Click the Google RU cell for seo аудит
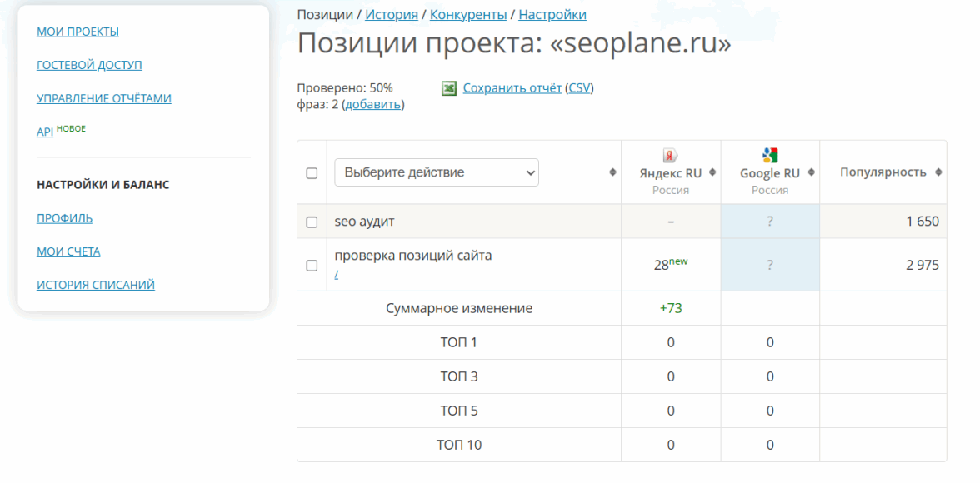 [770, 222]
